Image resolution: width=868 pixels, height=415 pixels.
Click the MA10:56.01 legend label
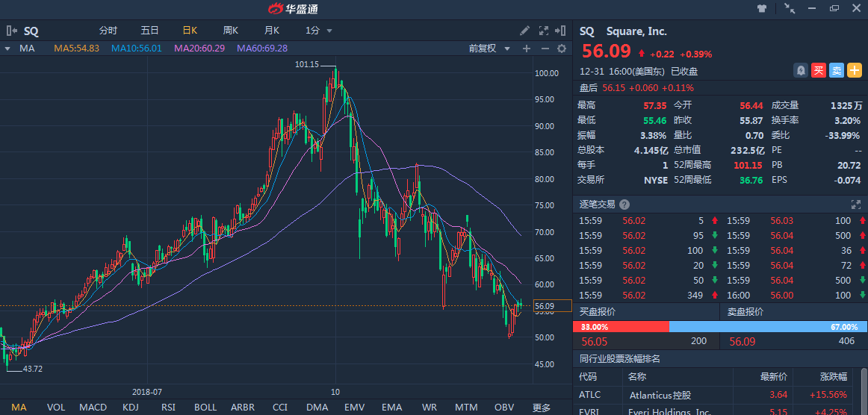point(136,49)
